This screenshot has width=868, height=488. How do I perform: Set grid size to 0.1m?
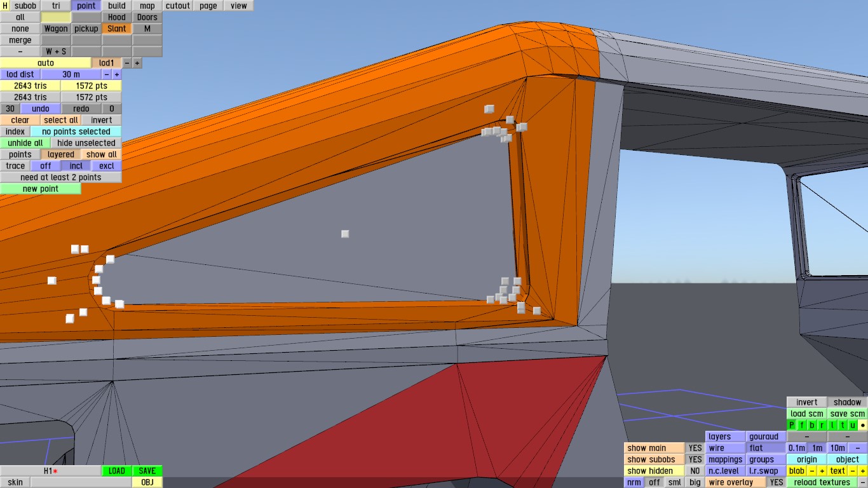(x=797, y=448)
